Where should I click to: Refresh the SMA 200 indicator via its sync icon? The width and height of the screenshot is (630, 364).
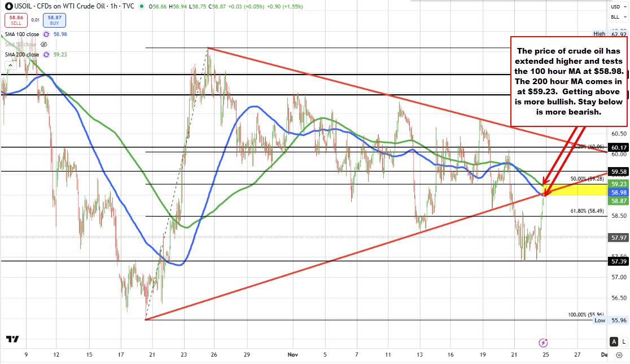(46, 54)
